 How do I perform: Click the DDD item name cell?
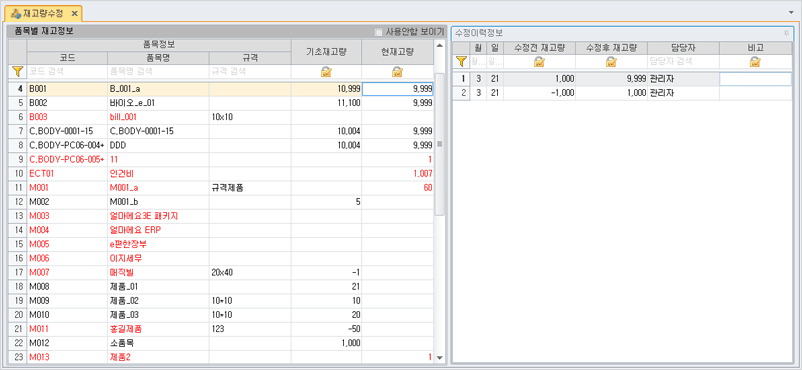(x=158, y=145)
